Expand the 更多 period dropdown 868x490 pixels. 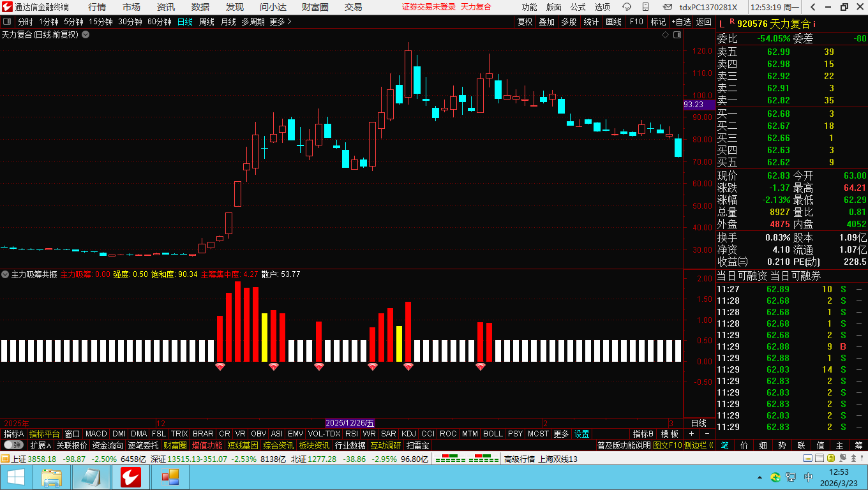coord(280,22)
